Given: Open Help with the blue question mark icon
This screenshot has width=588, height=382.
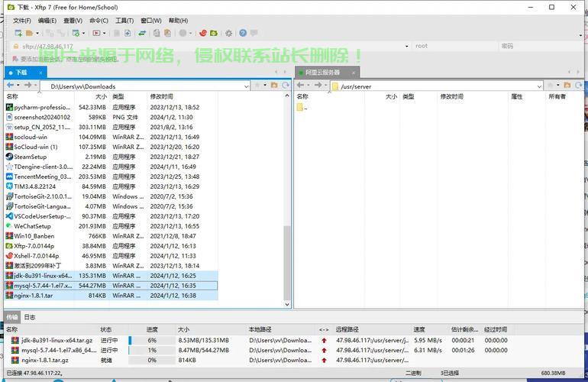Looking at the screenshot, I should tap(243, 33).
